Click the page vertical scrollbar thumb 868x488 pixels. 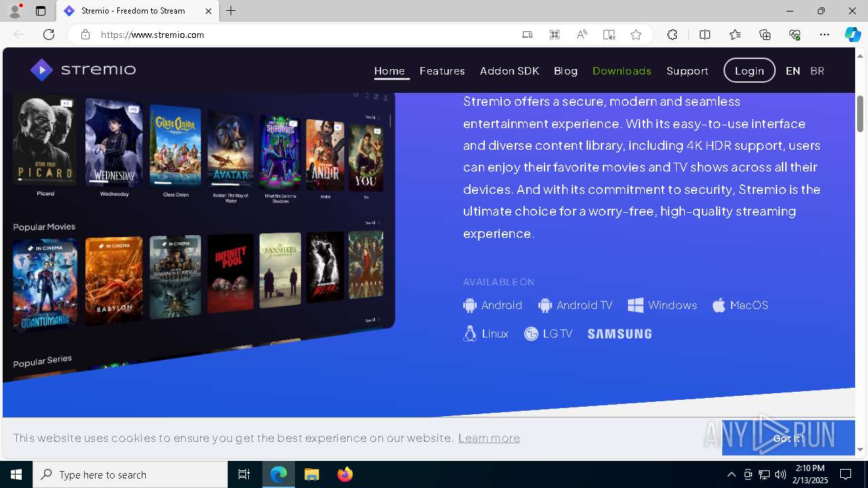[x=860, y=114]
